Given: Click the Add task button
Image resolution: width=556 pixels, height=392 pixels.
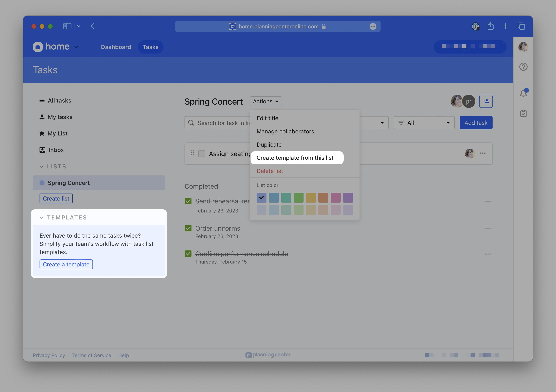Looking at the screenshot, I should (476, 123).
